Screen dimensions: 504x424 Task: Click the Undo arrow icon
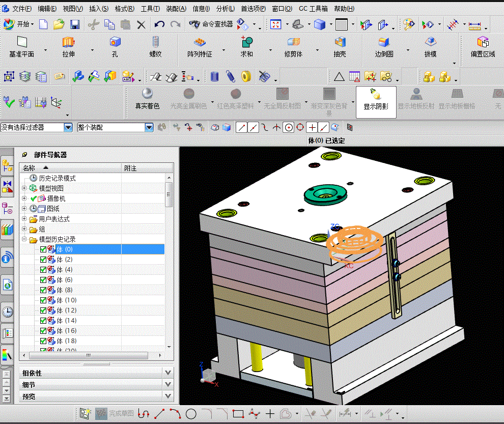[x=159, y=24]
